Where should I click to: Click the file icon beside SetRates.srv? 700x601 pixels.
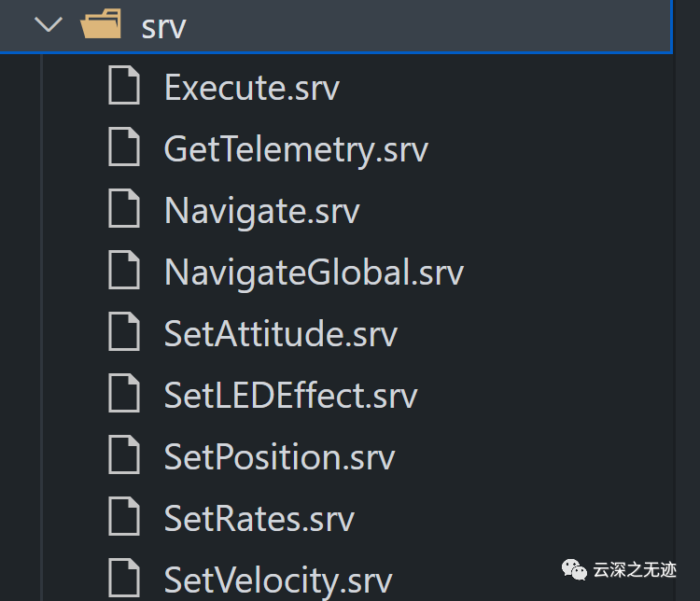click(x=124, y=519)
